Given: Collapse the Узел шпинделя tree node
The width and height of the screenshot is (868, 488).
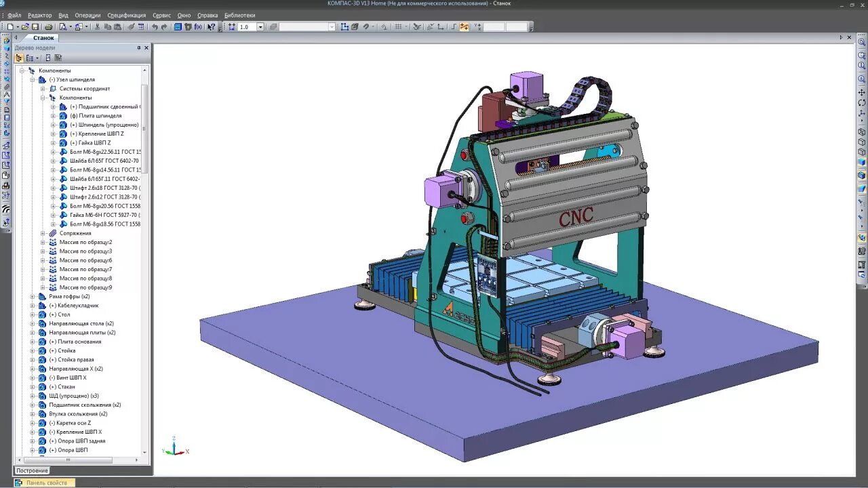Looking at the screenshot, I should click(32, 79).
